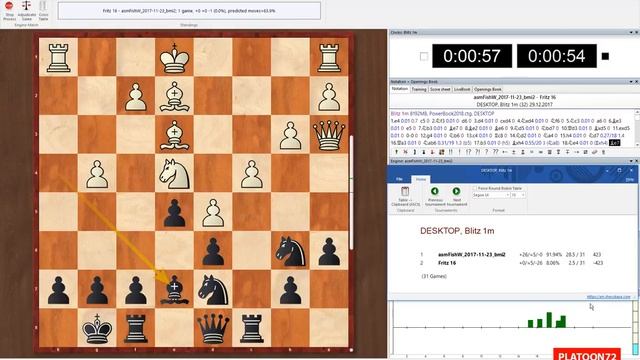Screen dimensions: 640x360
Task: Stop the engine match process
Action: [x=9, y=11]
